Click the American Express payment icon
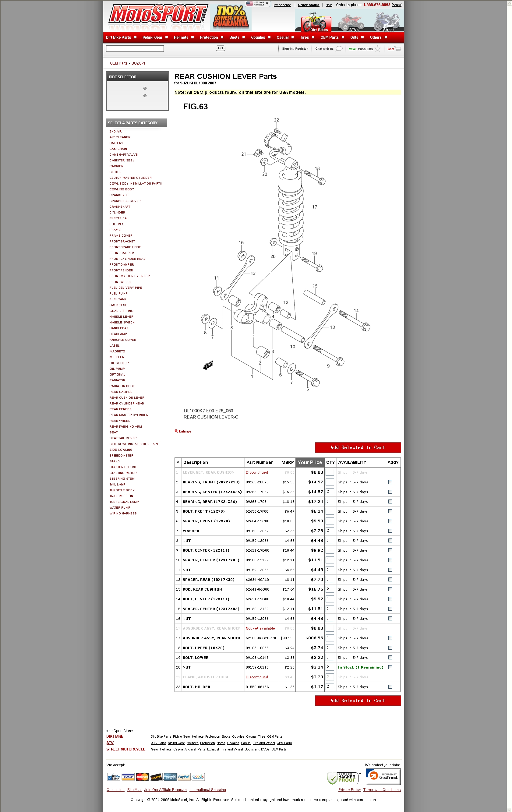The height and width of the screenshot is (812, 512). tap(170, 777)
